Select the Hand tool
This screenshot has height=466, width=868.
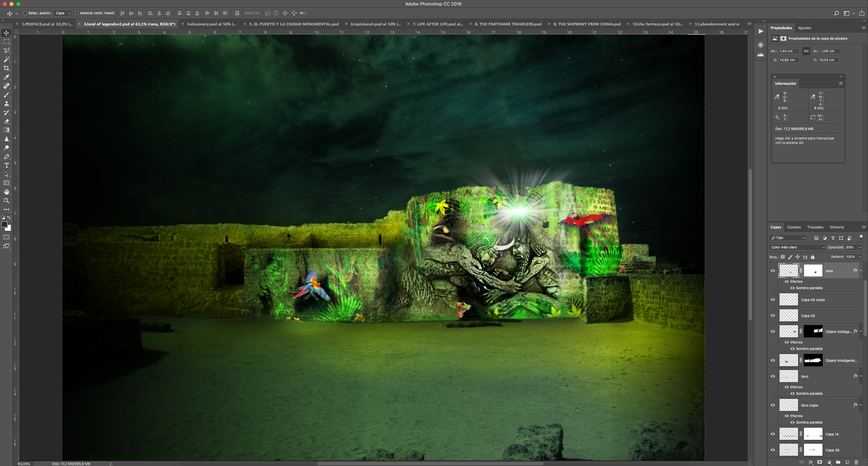tap(6, 192)
